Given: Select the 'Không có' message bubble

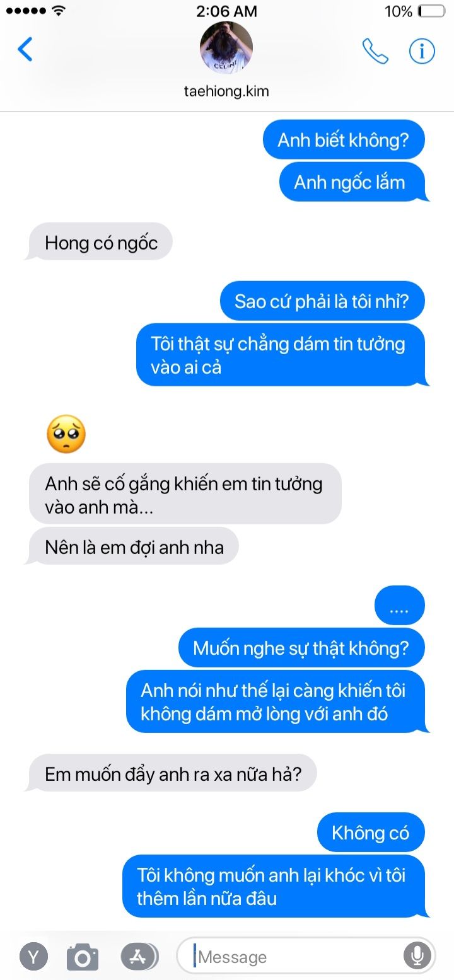Looking at the screenshot, I should point(371,833).
